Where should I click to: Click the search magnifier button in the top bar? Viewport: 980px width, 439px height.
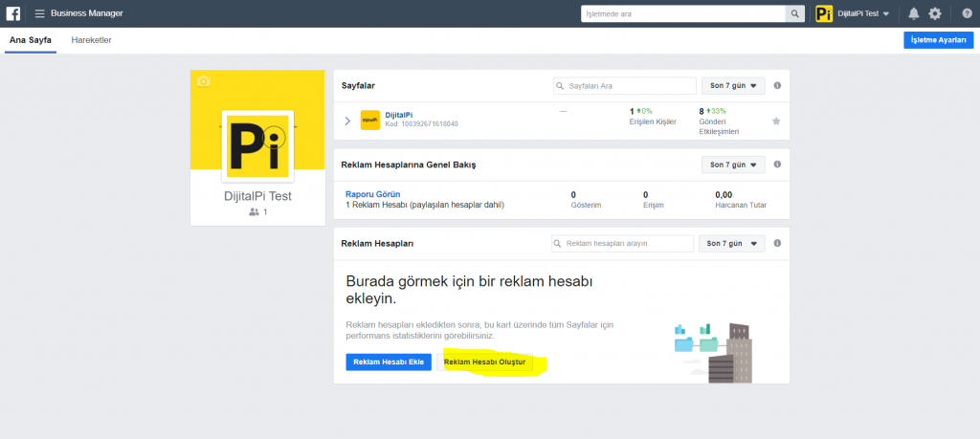[795, 13]
